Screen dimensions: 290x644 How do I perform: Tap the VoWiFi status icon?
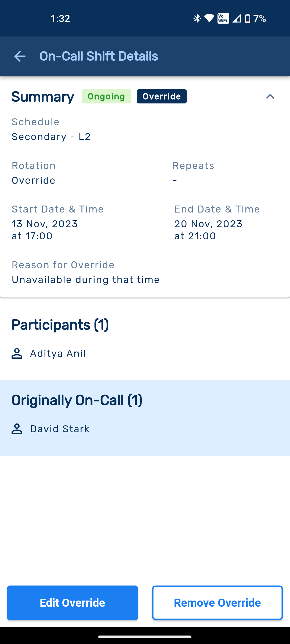(223, 19)
